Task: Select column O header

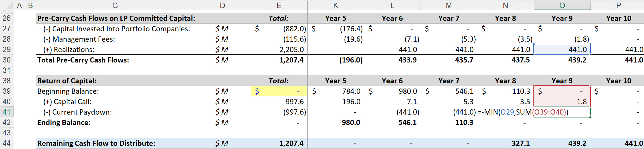Action: point(562,5)
